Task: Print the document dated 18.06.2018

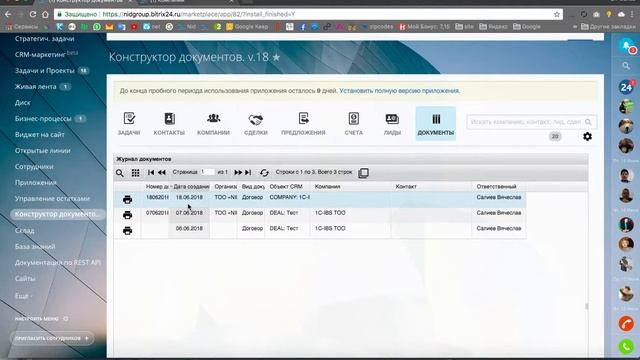Action: 127,199
